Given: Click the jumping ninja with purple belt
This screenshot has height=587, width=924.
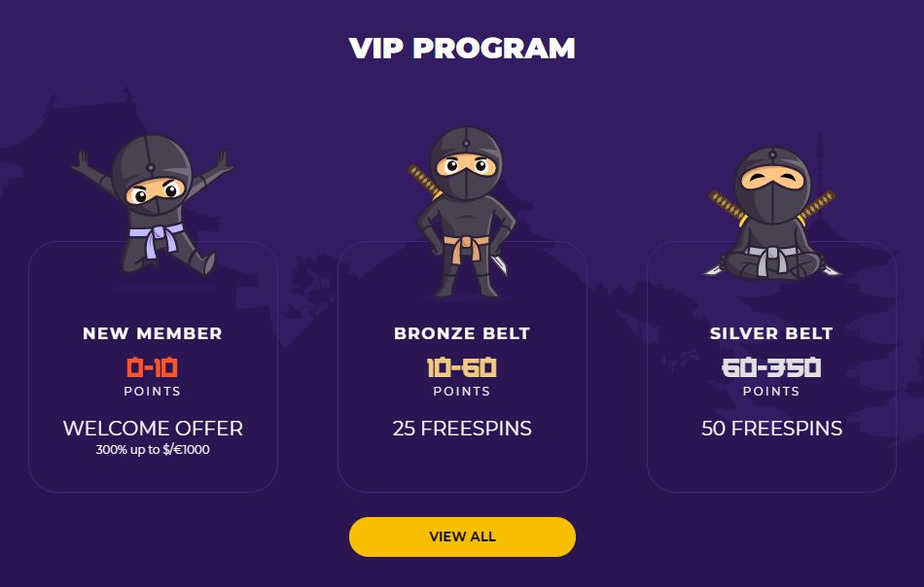Looking at the screenshot, I should (153, 205).
